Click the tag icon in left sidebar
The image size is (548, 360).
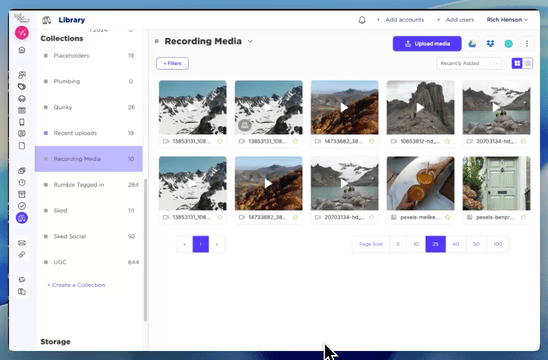[x=22, y=87]
